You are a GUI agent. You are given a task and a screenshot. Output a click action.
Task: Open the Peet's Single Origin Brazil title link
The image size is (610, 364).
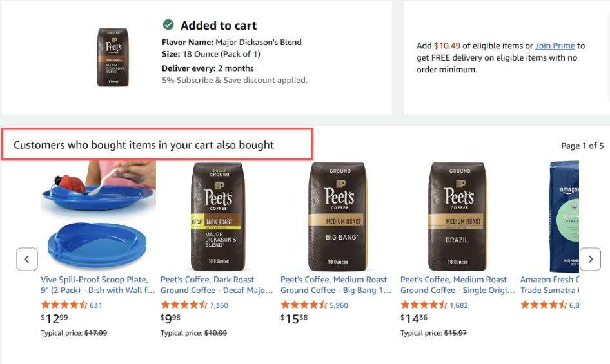click(x=457, y=285)
